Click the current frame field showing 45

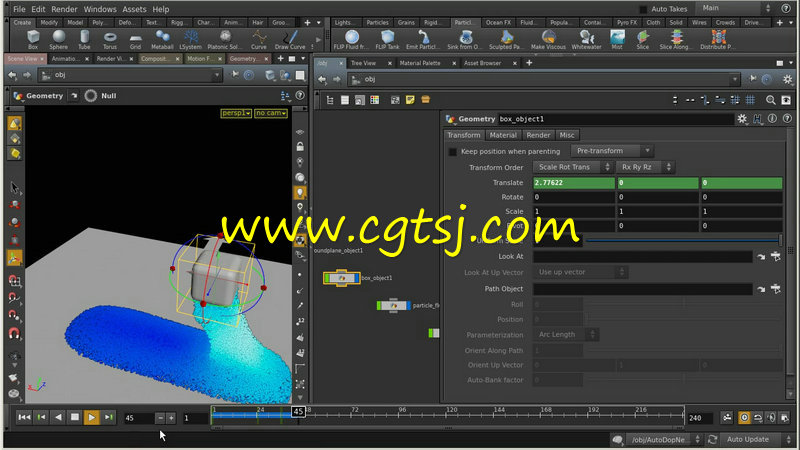pos(139,418)
